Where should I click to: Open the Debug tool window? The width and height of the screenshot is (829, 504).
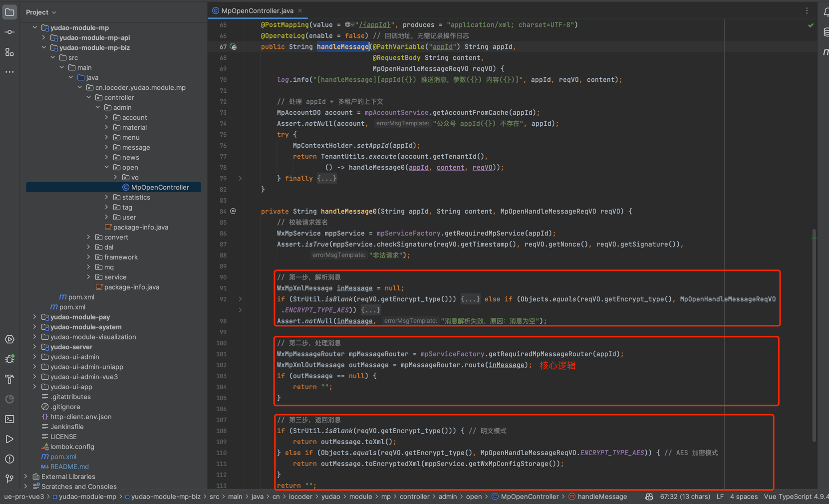[9, 359]
